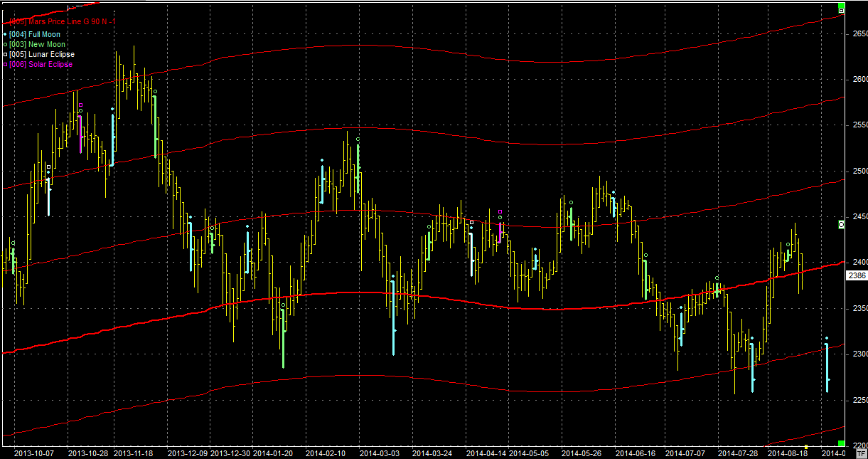Click the 2550 price level label
The width and height of the screenshot is (868, 459).
(859, 125)
